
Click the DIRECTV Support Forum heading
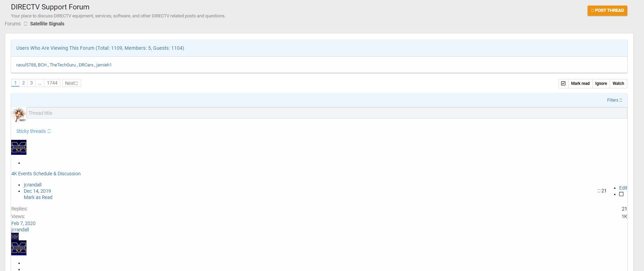(50, 7)
